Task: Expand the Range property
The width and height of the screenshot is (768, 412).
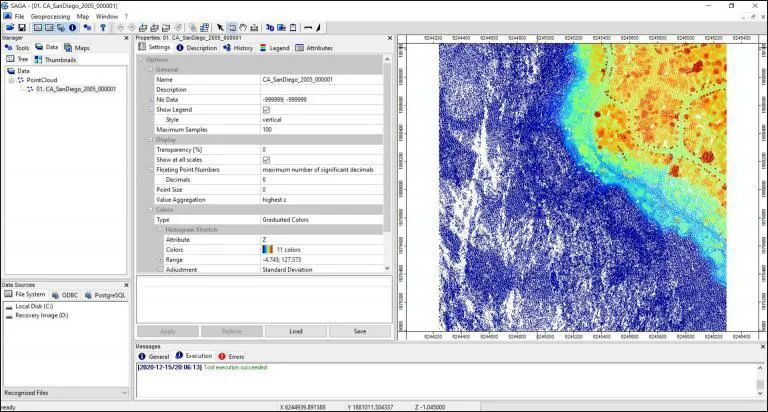Action: pyautogui.click(x=160, y=260)
